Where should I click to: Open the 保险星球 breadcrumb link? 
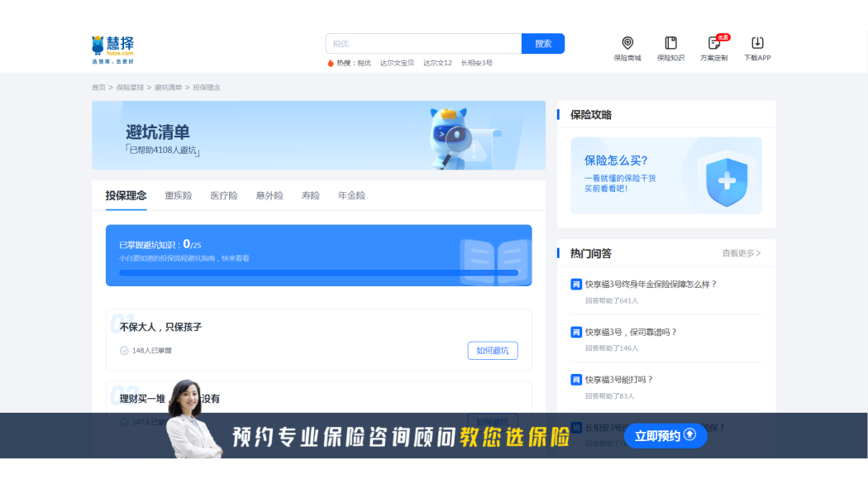tap(130, 88)
